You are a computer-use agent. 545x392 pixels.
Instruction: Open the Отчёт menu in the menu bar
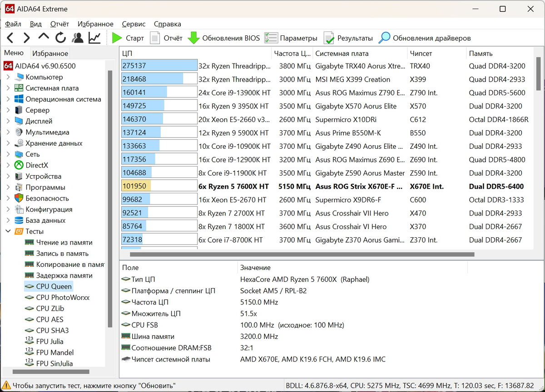coord(59,24)
